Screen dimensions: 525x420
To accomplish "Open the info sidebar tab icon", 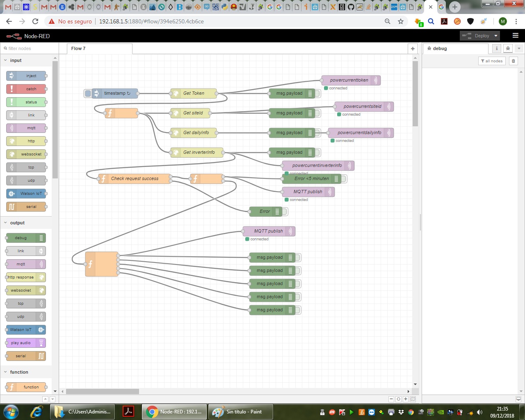I will click(497, 48).
